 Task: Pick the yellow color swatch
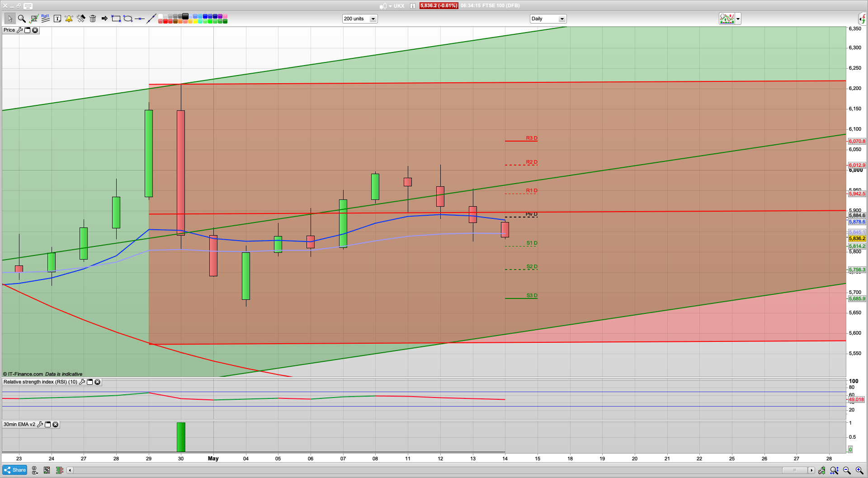[195, 21]
